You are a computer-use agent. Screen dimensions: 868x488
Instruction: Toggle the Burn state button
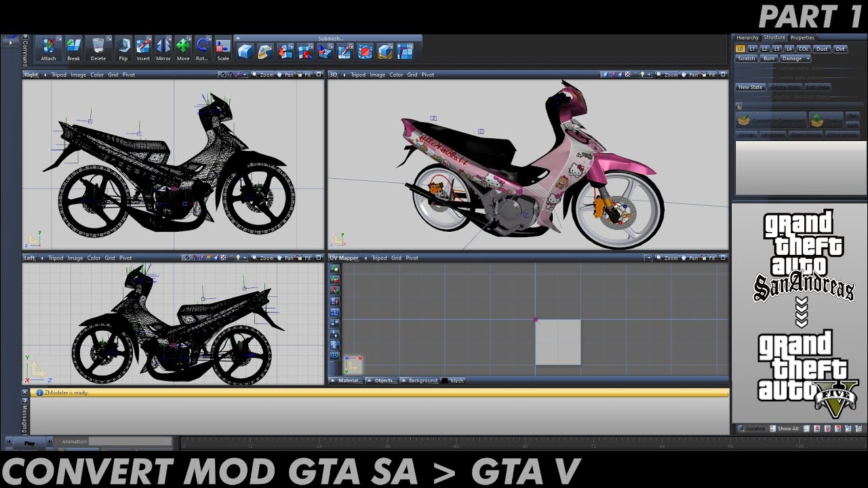(768, 58)
